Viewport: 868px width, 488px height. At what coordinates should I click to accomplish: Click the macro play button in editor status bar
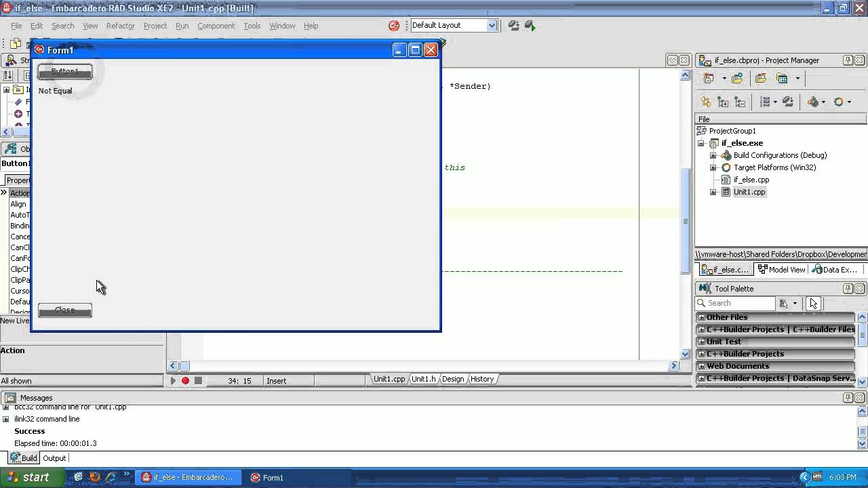coord(173,381)
